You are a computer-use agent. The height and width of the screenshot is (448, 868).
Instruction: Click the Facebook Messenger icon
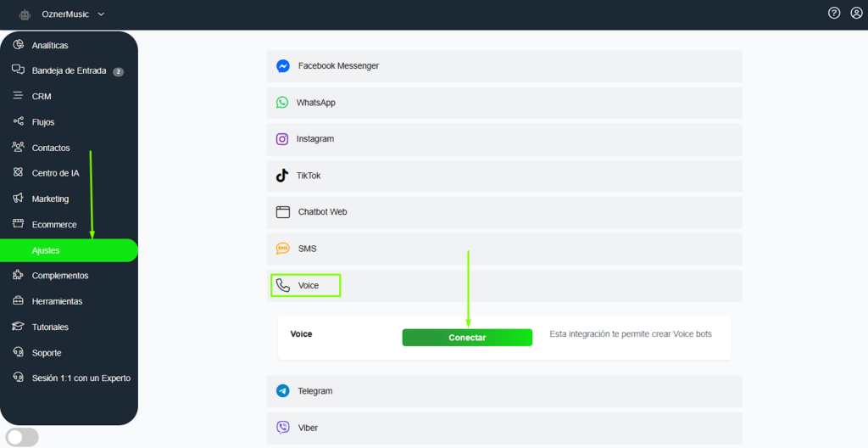point(283,66)
